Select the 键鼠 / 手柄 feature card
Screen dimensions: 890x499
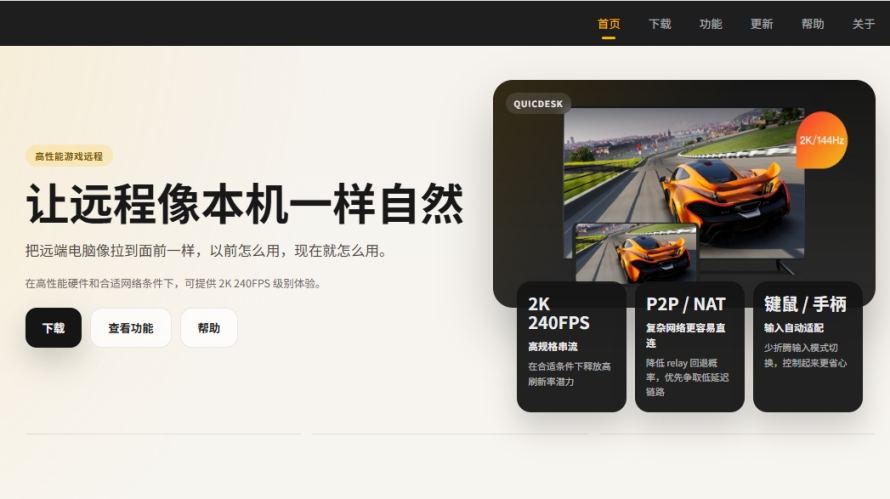pyautogui.click(x=808, y=347)
